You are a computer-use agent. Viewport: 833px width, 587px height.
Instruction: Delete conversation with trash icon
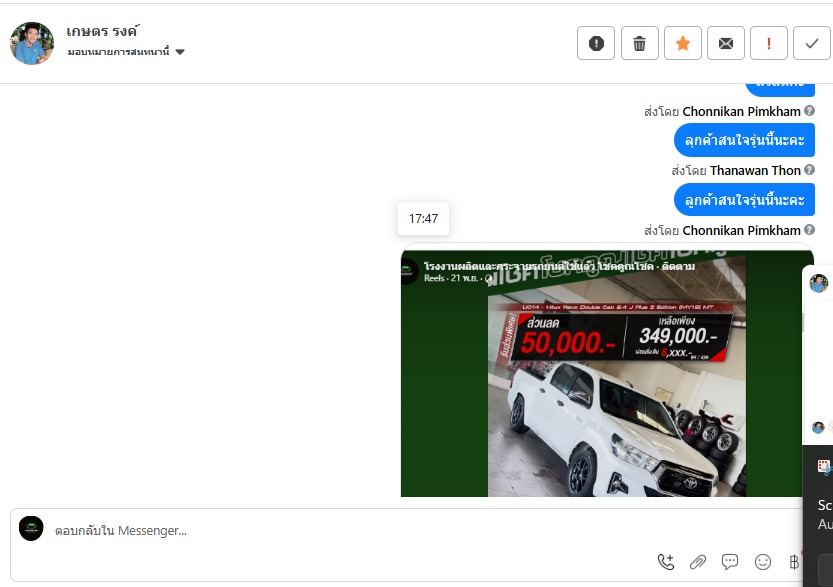pos(639,43)
